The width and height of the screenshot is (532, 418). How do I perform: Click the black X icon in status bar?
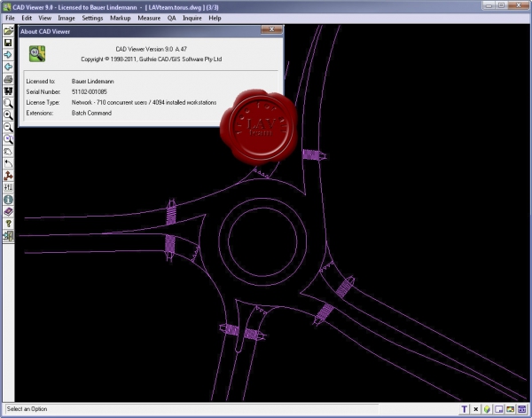coord(475,409)
